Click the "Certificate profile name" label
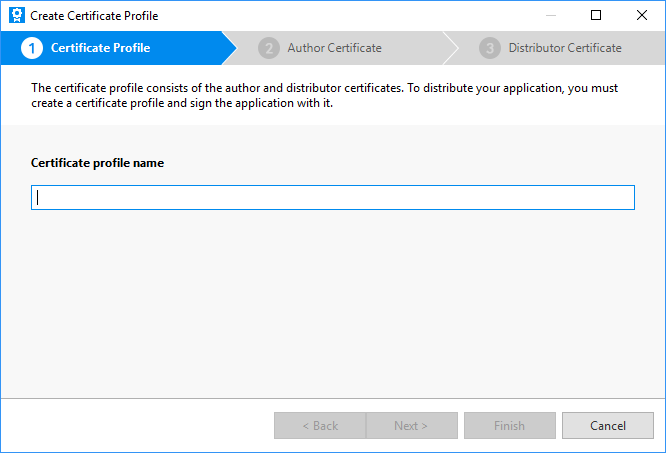The height and width of the screenshot is (453, 666). coord(97,163)
